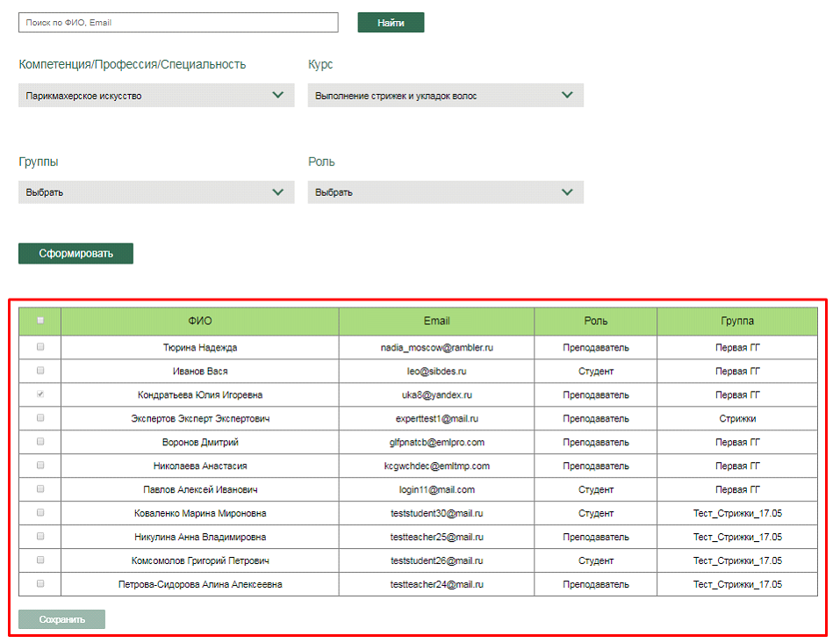Click the name Комсомолов Григорий Петрович

200,560
